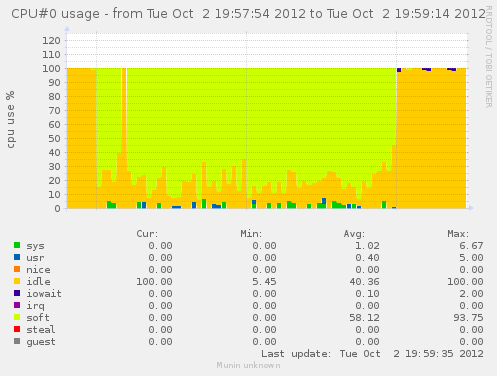Click the lime soft legend swatch
The height and width of the screenshot is (376, 497).
pyautogui.click(x=17, y=317)
